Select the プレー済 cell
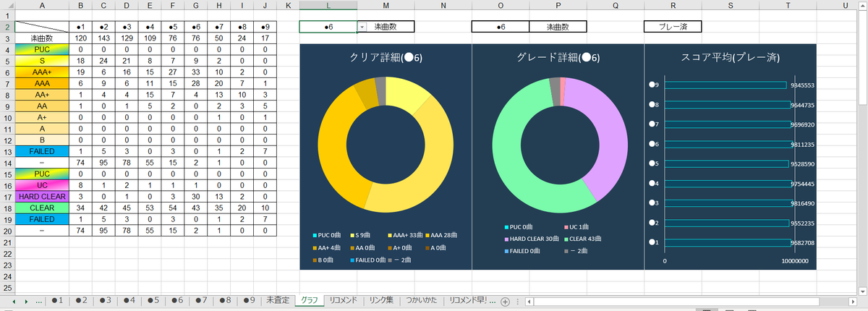This screenshot has height=311, width=868. (x=673, y=27)
